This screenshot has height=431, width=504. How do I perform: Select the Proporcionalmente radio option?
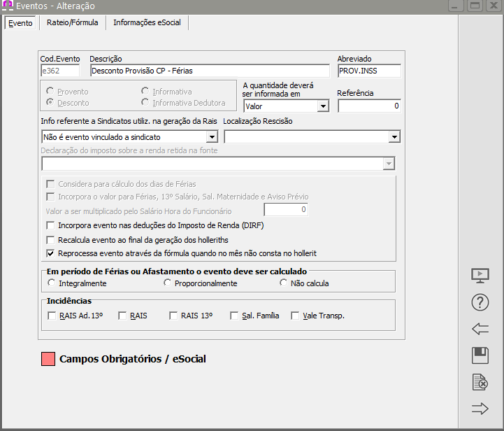pyautogui.click(x=168, y=283)
